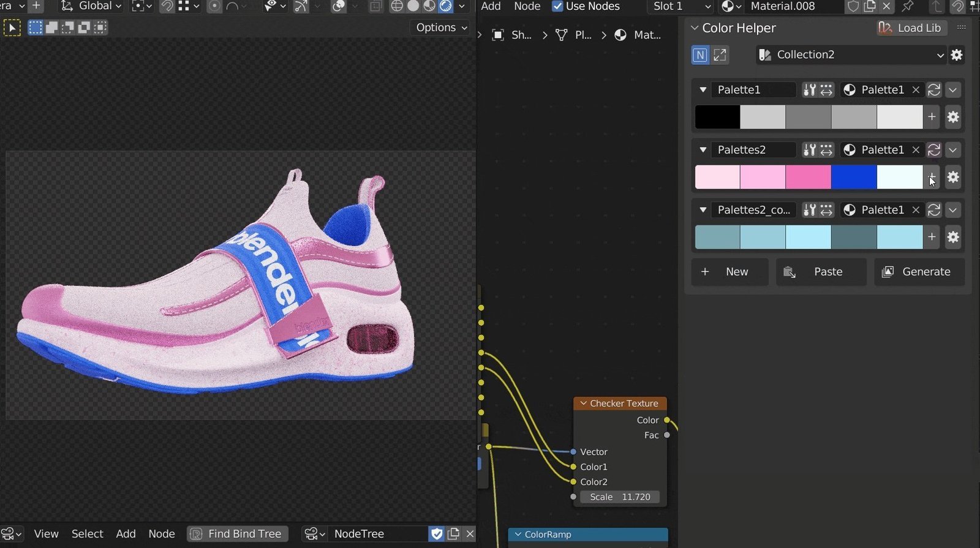
Task: Switch to Solid viewport shading
Action: click(x=413, y=6)
